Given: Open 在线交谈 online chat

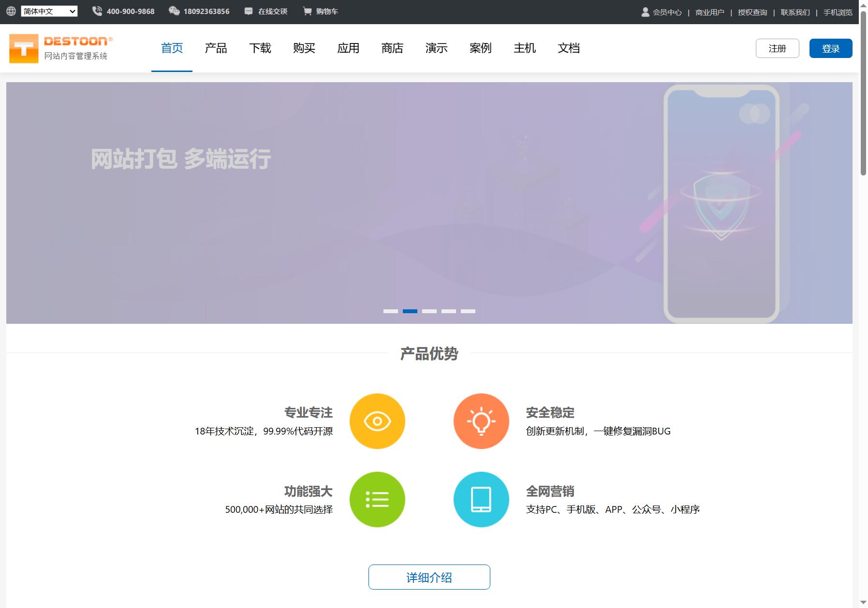Looking at the screenshot, I should (273, 12).
